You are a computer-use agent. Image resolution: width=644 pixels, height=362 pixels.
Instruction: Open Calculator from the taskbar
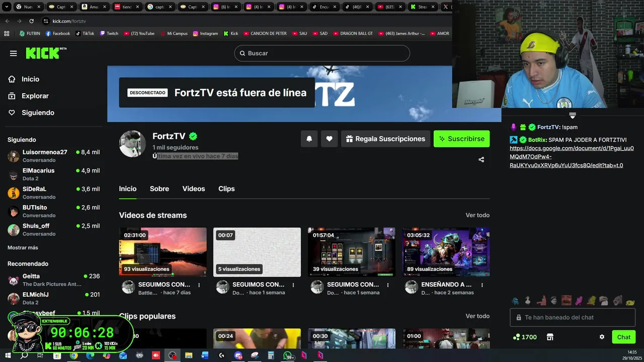pyautogui.click(x=271, y=355)
